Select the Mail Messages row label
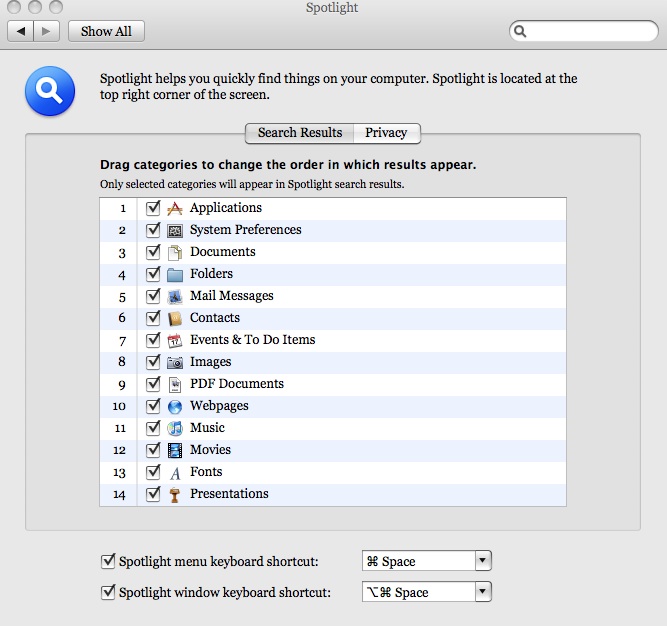Screen dimensions: 667x626 click(x=232, y=296)
